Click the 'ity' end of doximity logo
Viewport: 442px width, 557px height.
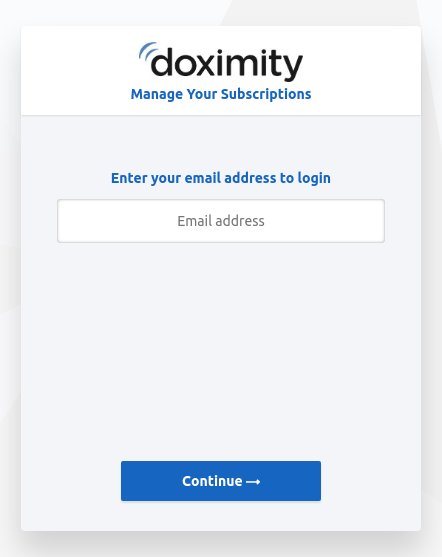[281, 64]
